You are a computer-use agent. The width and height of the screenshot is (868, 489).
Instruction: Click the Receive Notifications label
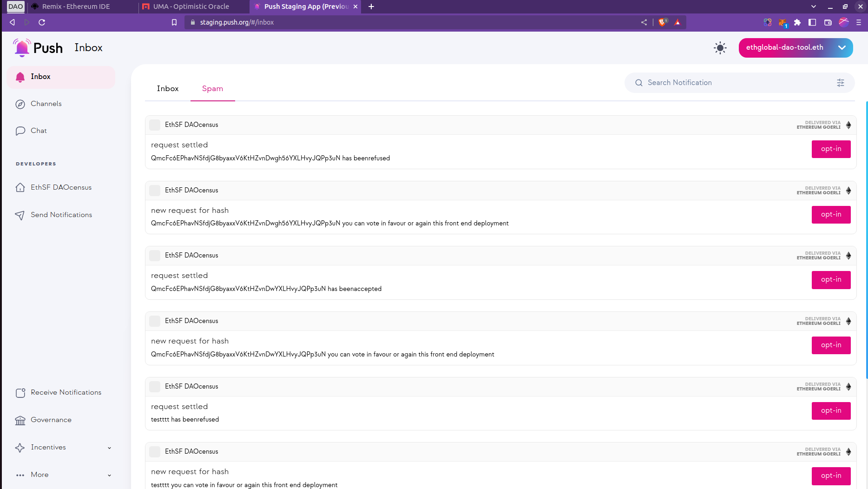(66, 393)
